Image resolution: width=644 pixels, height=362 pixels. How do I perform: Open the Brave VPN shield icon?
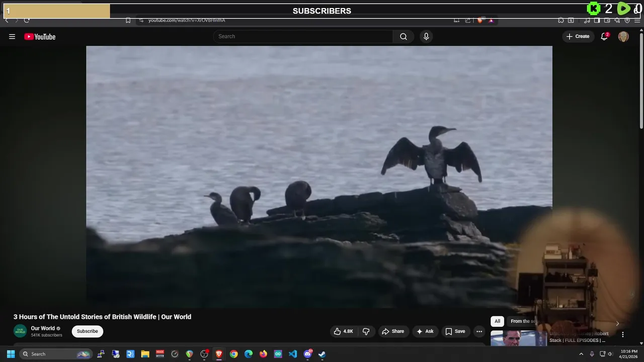click(627, 20)
